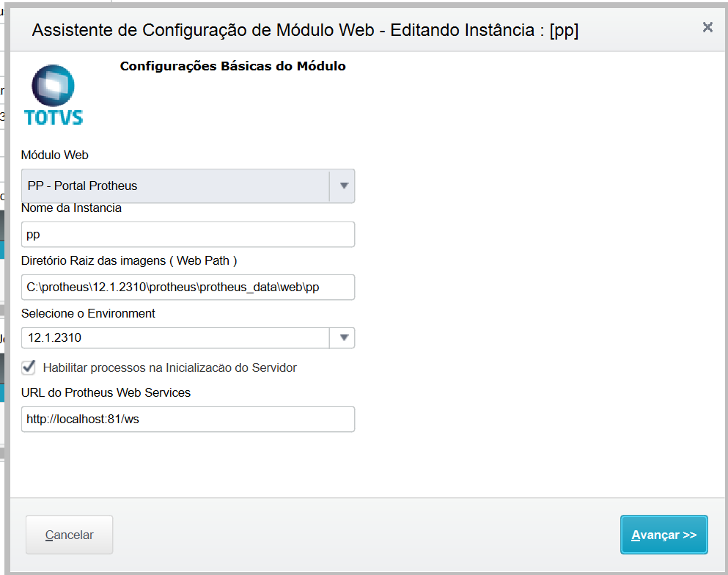The image size is (728, 575).
Task: Click the Nome da Instancia label
Action: click(71, 208)
